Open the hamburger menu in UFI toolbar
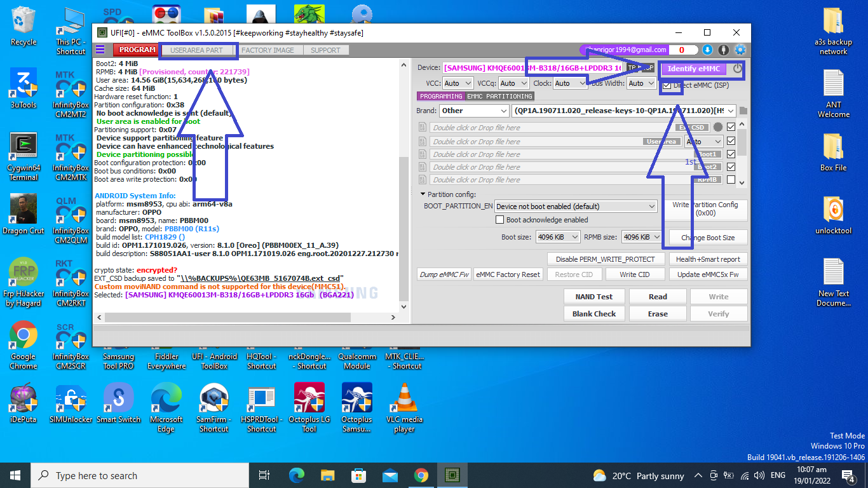Viewport: 868px width, 488px height. click(100, 50)
